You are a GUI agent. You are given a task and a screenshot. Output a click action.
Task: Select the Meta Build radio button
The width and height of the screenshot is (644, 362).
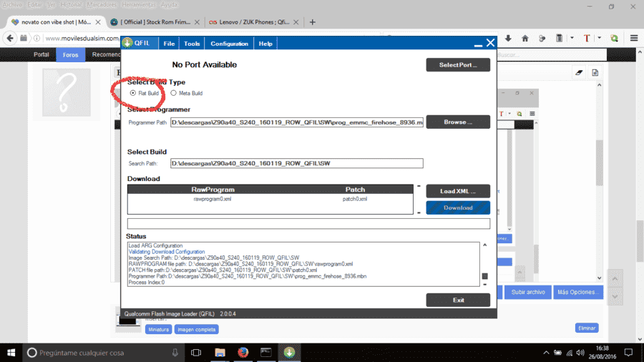coord(173,93)
